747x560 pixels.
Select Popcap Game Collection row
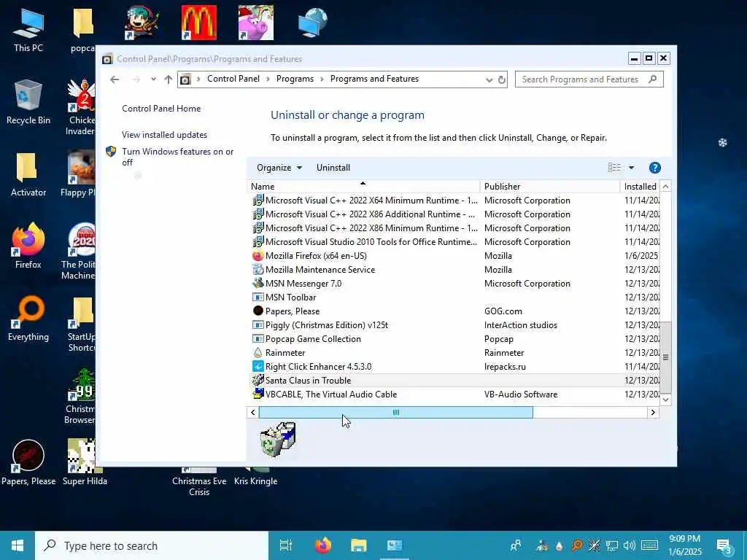(455, 338)
